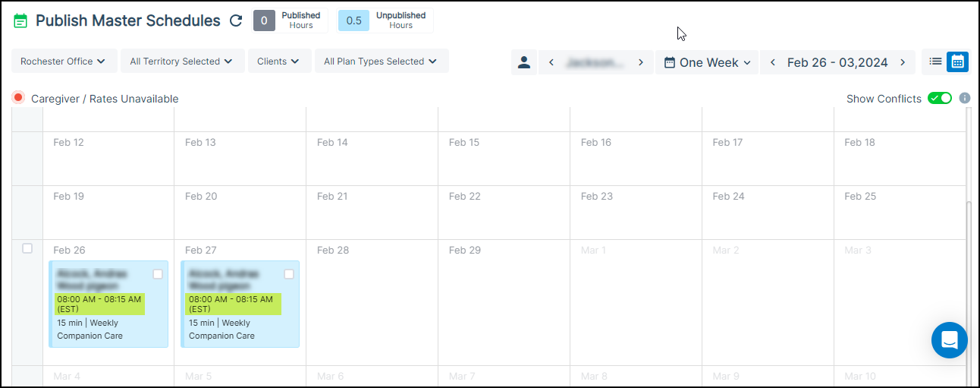Switch to list view

coord(935,62)
